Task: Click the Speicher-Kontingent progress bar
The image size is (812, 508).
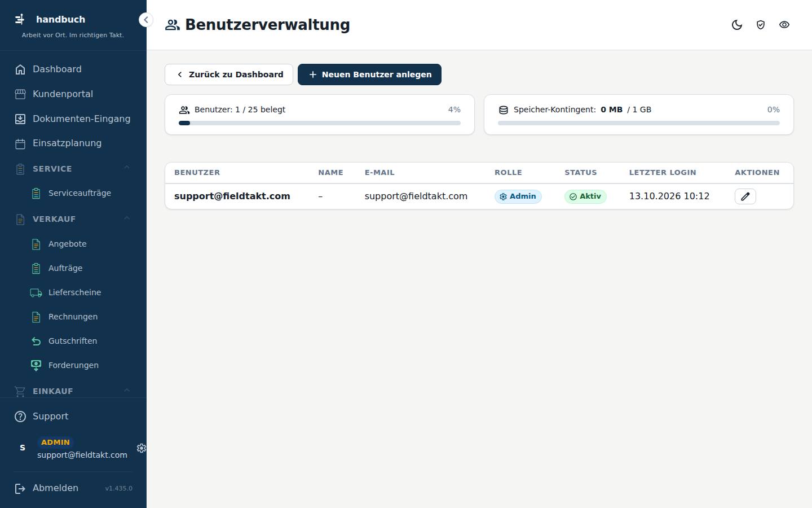Action: tap(639, 123)
